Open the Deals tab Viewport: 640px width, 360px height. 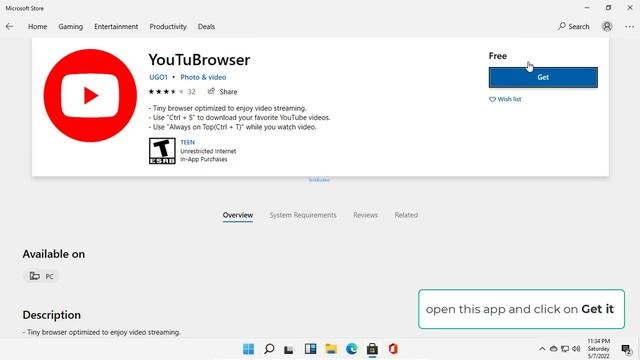(206, 27)
